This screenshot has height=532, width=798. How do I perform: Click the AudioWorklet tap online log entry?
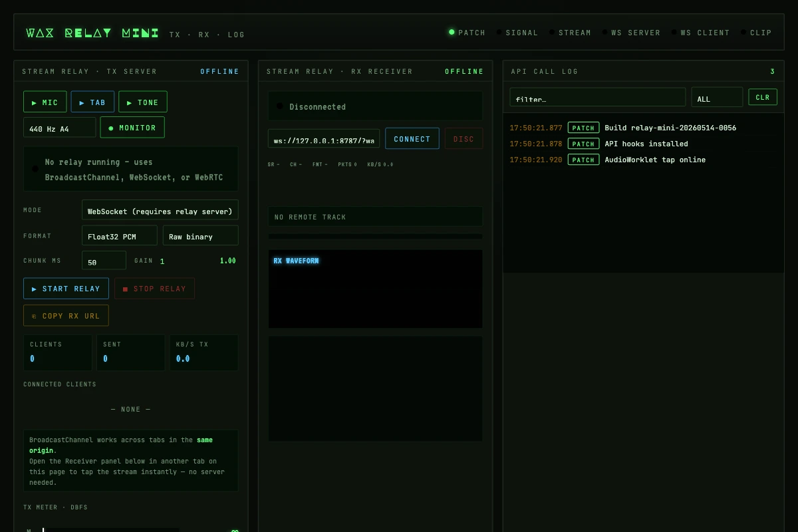tap(655, 160)
